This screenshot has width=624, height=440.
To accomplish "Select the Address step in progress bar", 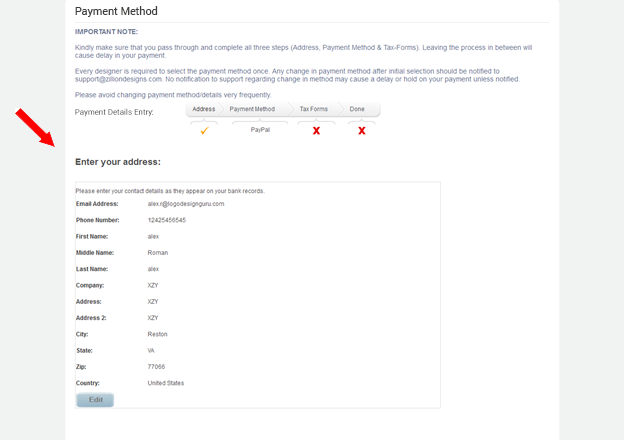I will point(204,108).
